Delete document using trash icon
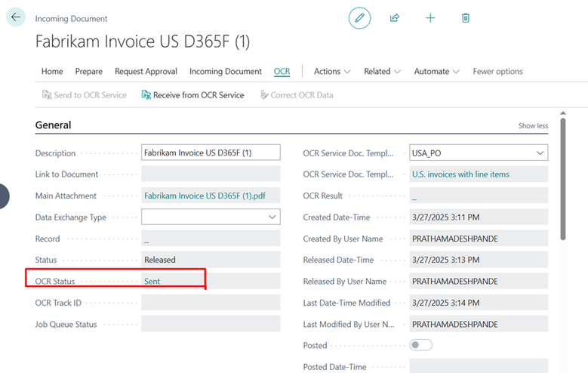The image size is (588, 373). click(466, 17)
